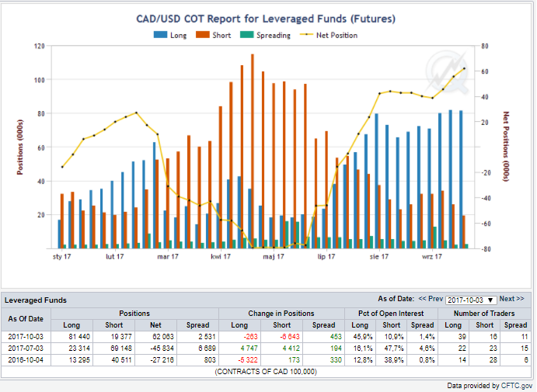This screenshot has width=537, height=392.
Task: Click the maj 17 axis label
Action: [274, 256]
